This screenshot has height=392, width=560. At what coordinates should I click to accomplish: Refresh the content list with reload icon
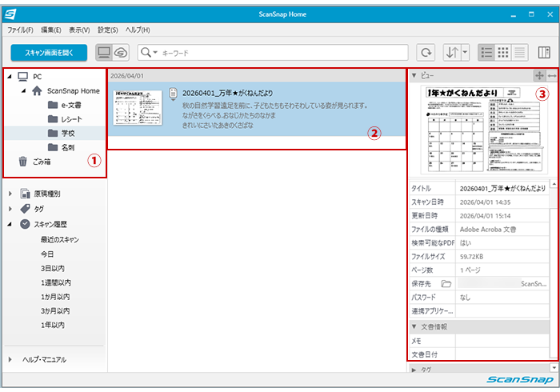426,53
